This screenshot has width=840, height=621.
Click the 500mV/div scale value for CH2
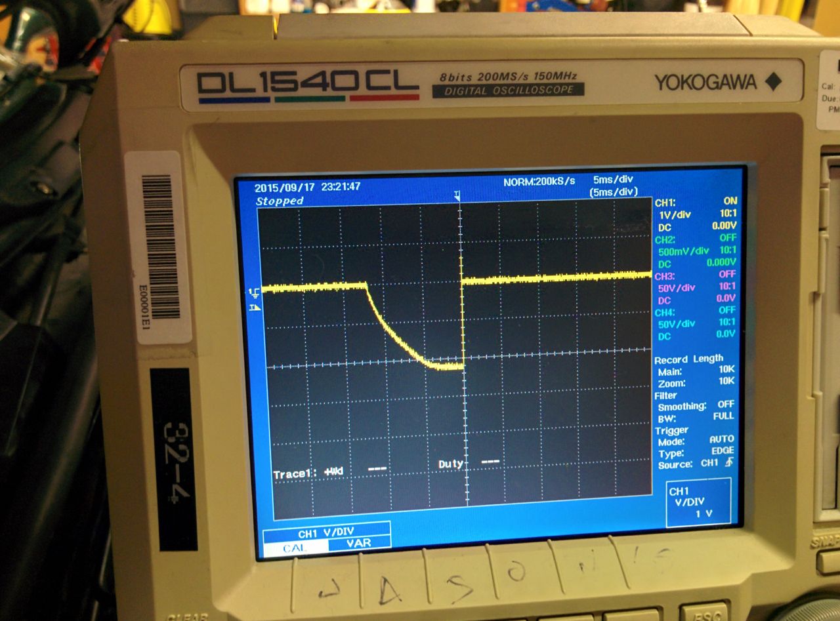683,251
